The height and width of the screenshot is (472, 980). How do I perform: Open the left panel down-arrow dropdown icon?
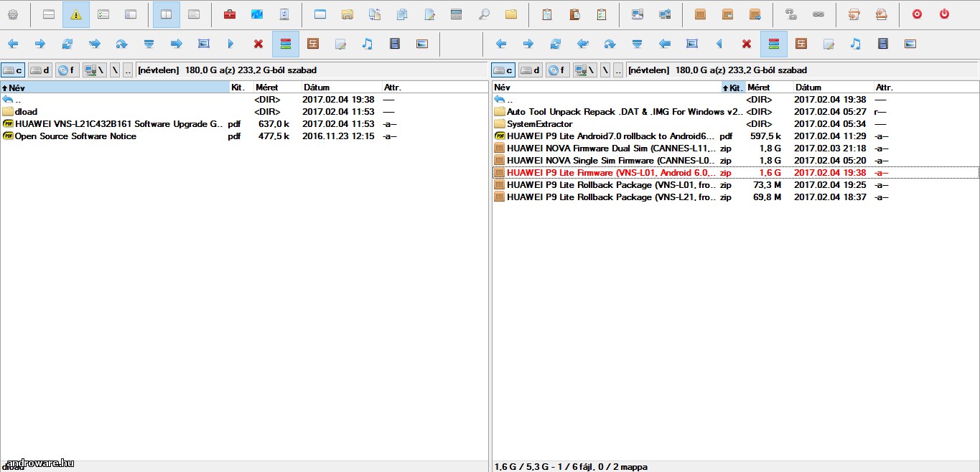pyautogui.click(x=149, y=44)
